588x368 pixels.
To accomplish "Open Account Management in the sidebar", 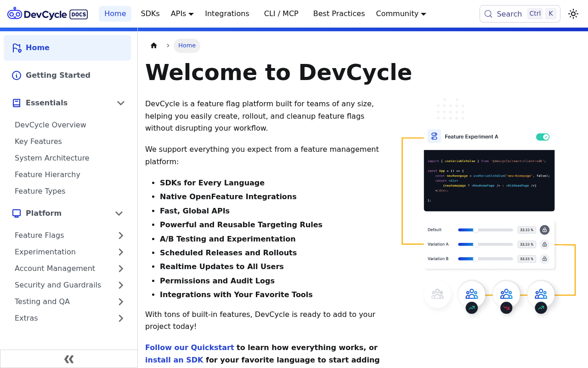I will 55,269.
